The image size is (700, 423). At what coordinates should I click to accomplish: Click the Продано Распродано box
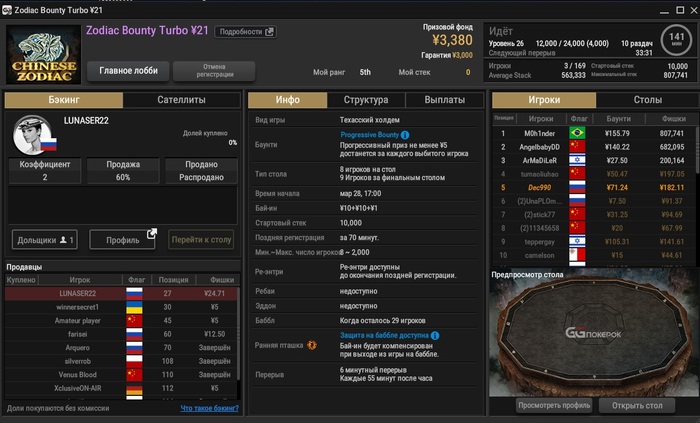point(201,170)
